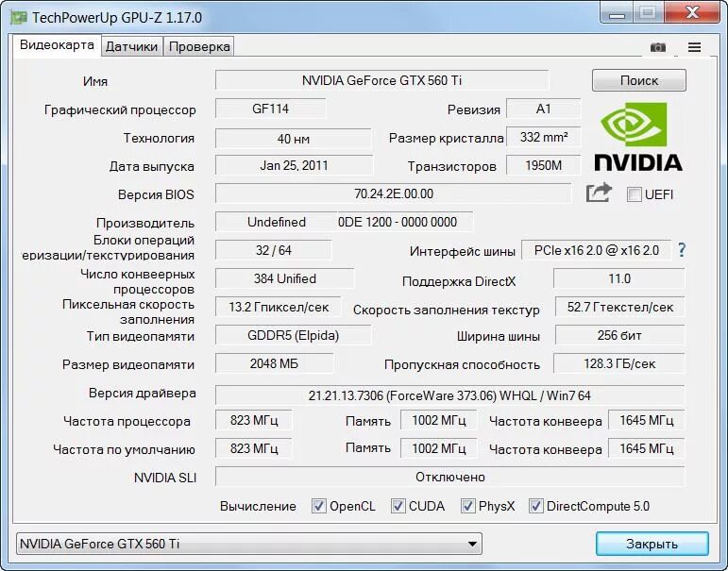Open the hamburger menu icon

695,47
